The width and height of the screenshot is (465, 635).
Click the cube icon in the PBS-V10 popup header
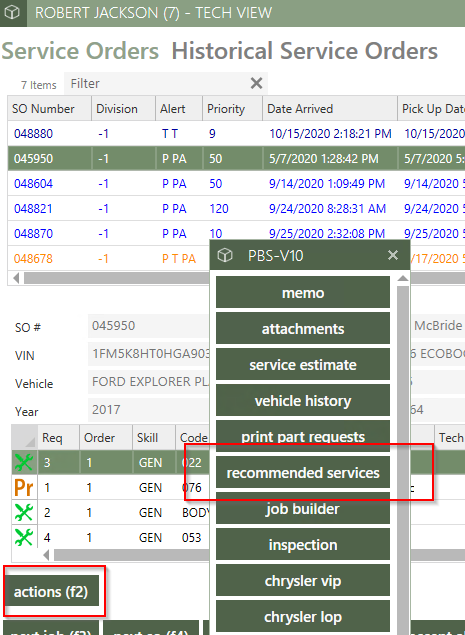[x=225, y=256]
